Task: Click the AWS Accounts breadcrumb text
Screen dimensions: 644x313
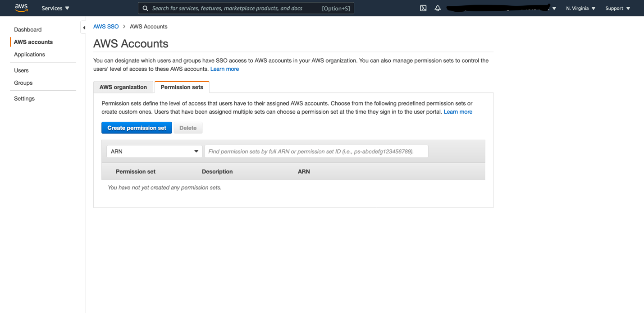Action: [x=149, y=27]
